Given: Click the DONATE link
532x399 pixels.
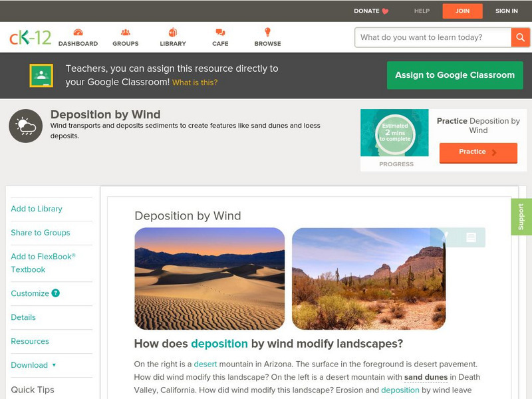Looking at the screenshot, I should point(367,11).
